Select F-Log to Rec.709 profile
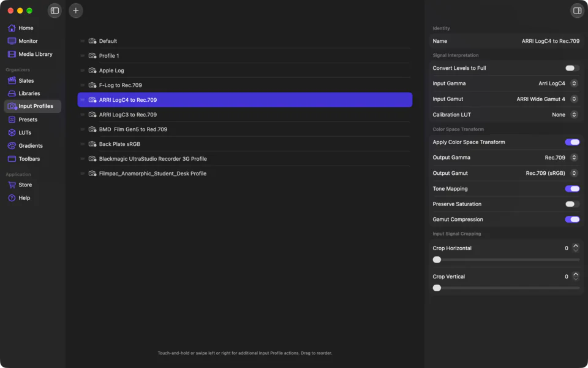Screen dimensions: 588x368 pos(245,85)
